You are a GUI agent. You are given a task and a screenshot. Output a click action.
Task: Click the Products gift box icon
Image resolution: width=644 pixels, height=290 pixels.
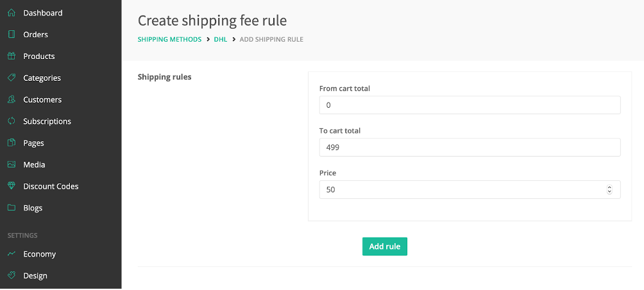(x=12, y=56)
